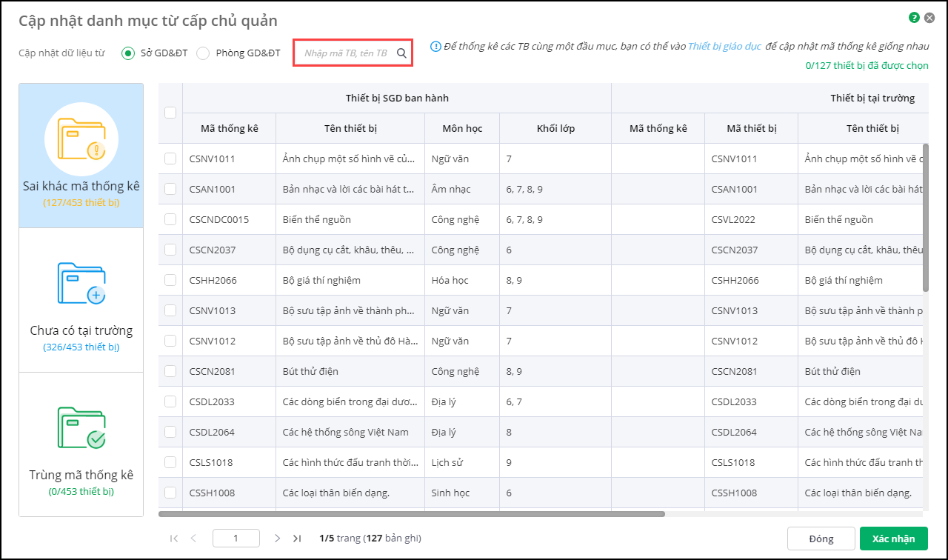Select the 'Sở GD&ĐT' radio button
This screenshot has height=560, width=948.
point(128,53)
